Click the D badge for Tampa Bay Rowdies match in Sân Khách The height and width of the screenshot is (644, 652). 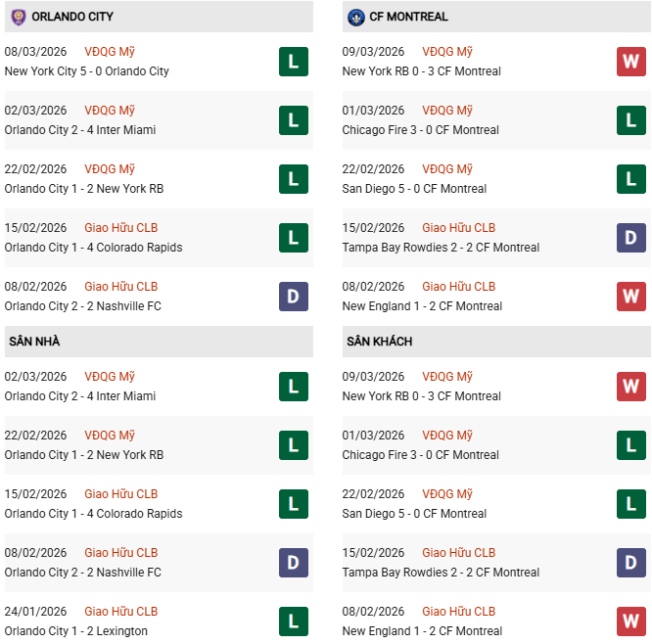tap(630, 563)
